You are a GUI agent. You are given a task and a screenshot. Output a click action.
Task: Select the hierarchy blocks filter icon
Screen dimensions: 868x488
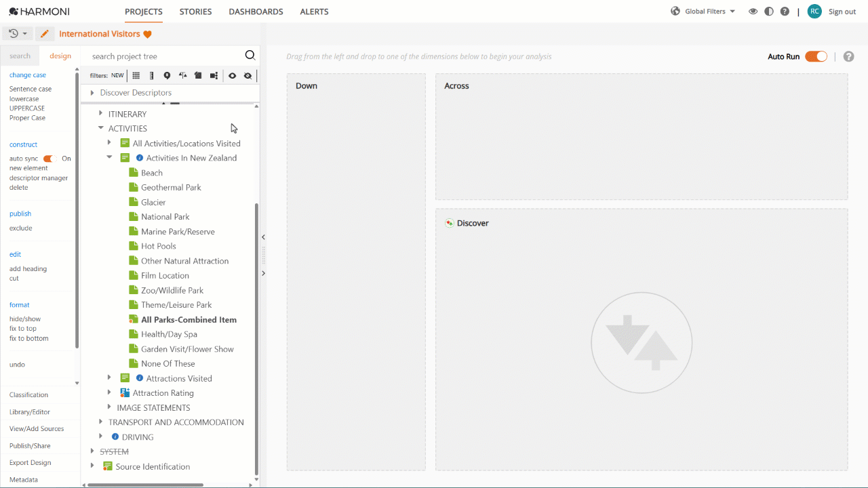pos(214,76)
